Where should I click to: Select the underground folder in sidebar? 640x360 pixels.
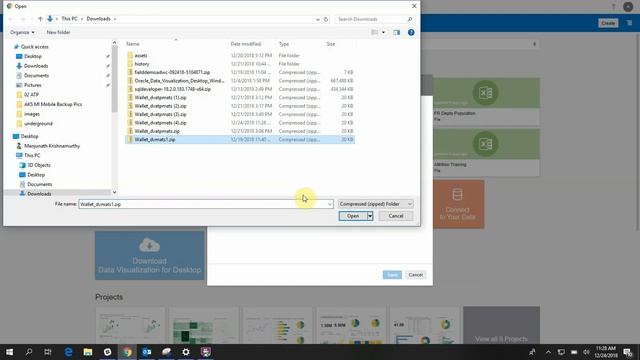[x=38, y=123]
